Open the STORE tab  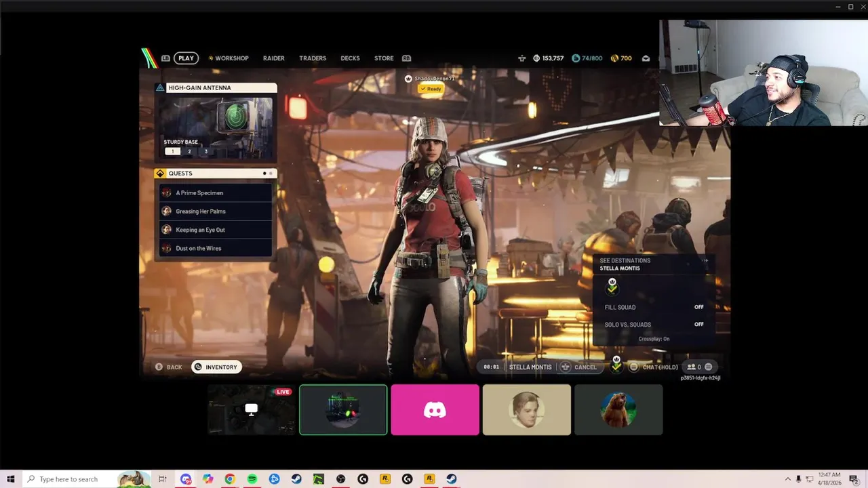tap(384, 58)
